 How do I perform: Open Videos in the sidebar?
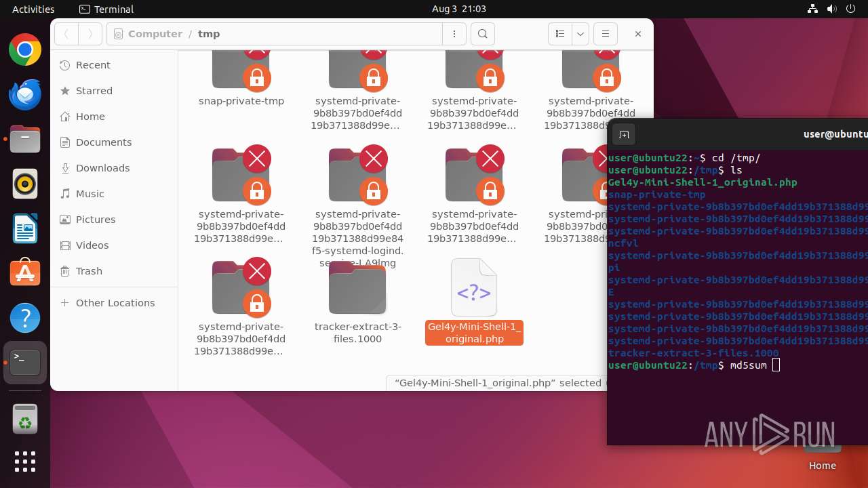pos(114,245)
